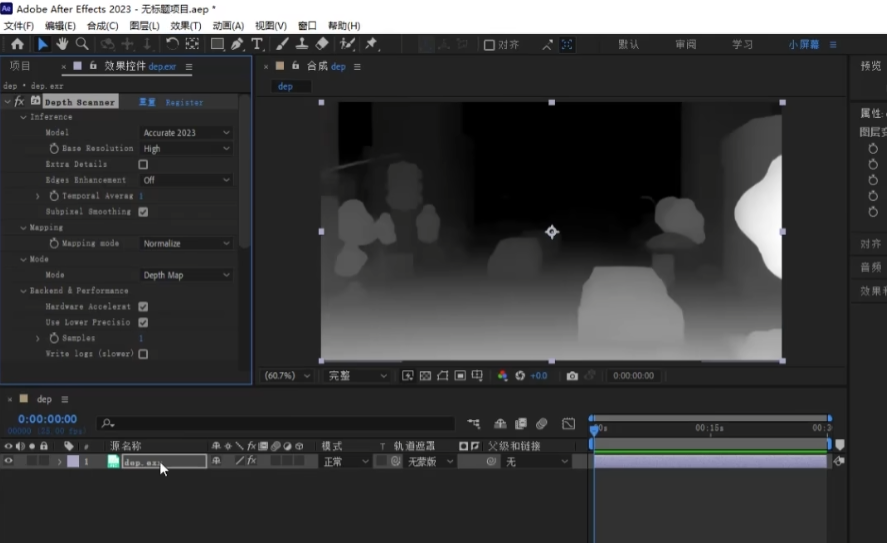The image size is (887, 543).
Task: Toggle Write logs (slower) checkbox
Action: [143, 354]
